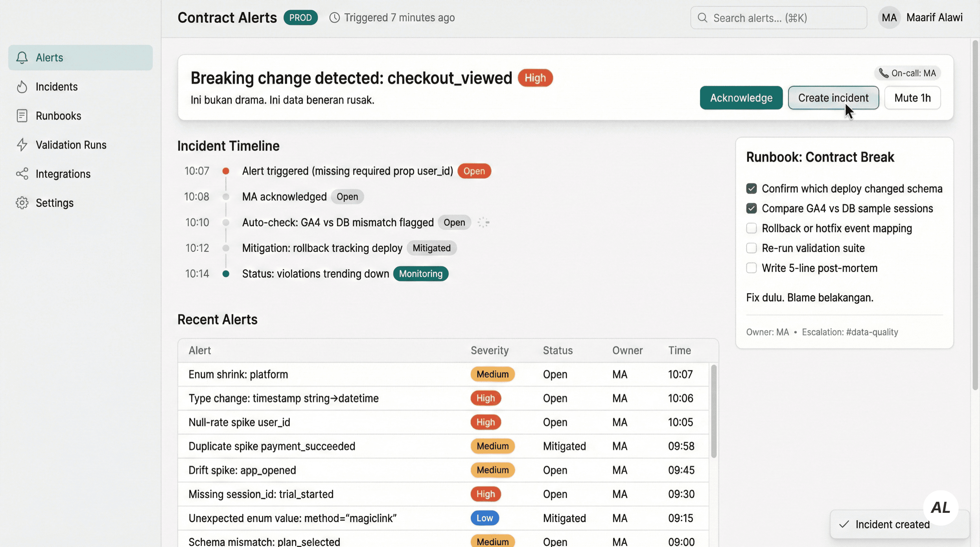
Task: Click the Recent Alerts table scrollbar
Action: [713, 411]
